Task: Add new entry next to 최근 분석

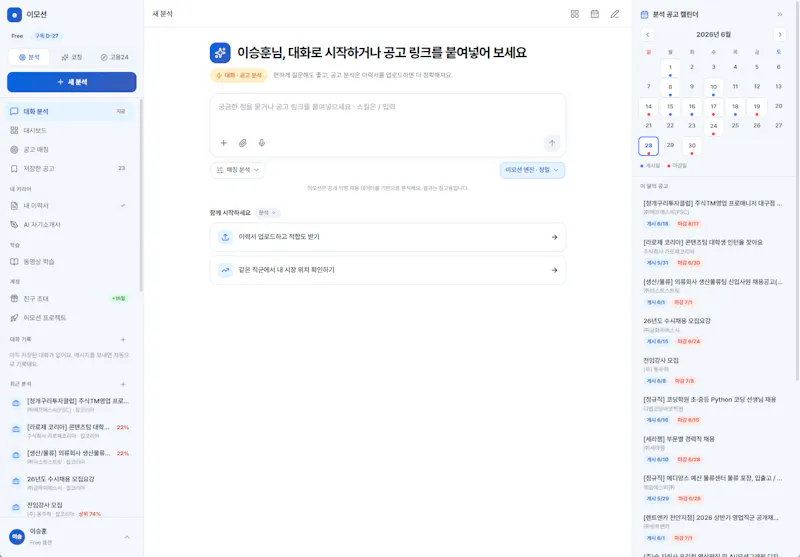Action: [123, 384]
